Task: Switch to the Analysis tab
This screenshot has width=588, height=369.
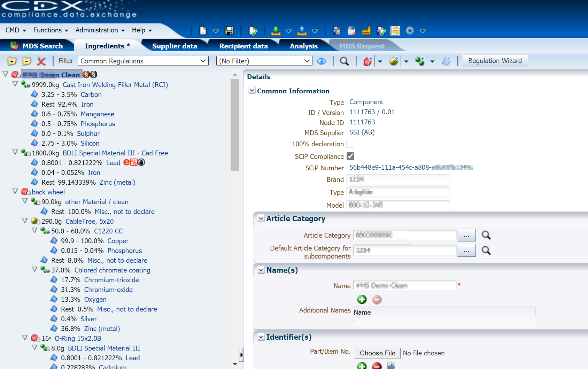Action: [303, 46]
